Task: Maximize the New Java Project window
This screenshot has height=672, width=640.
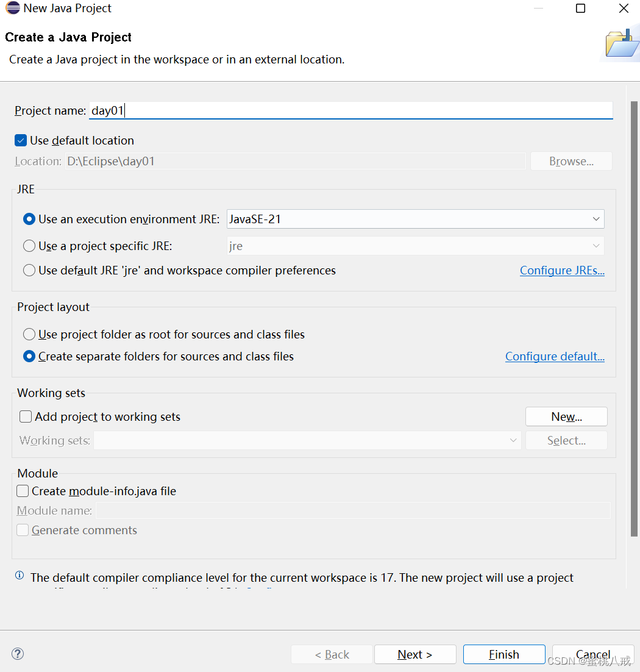Action: coord(580,8)
